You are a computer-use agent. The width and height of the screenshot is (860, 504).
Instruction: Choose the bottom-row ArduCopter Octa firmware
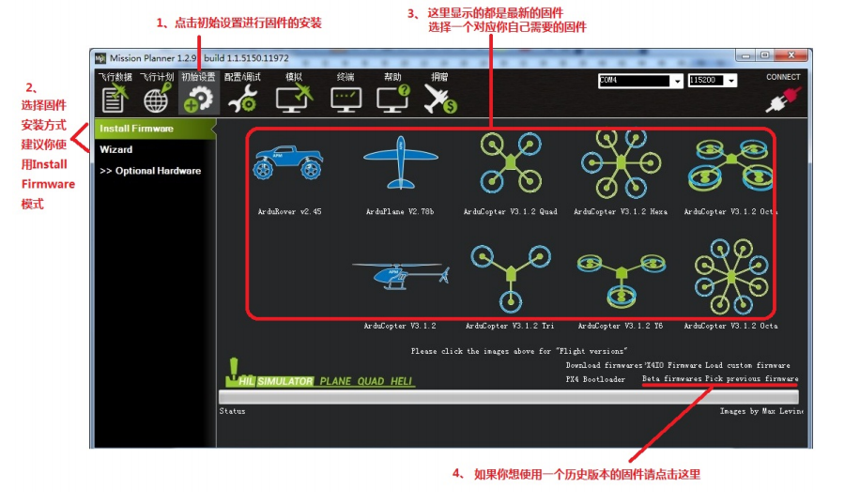tap(731, 277)
